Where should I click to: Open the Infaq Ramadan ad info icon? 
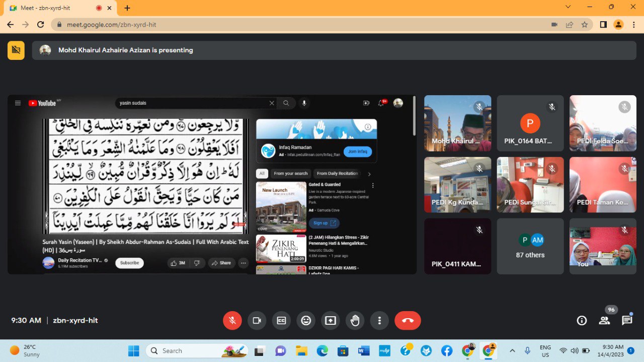[368, 127]
